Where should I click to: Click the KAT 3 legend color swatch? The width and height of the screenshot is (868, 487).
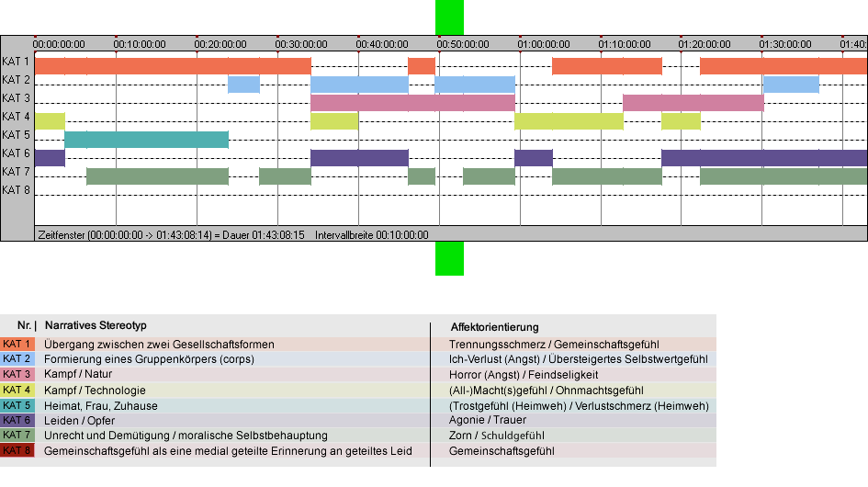[x=17, y=374]
